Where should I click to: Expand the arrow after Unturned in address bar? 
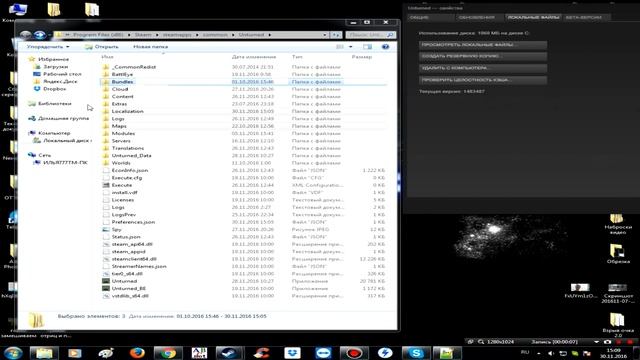pyautogui.click(x=269, y=35)
